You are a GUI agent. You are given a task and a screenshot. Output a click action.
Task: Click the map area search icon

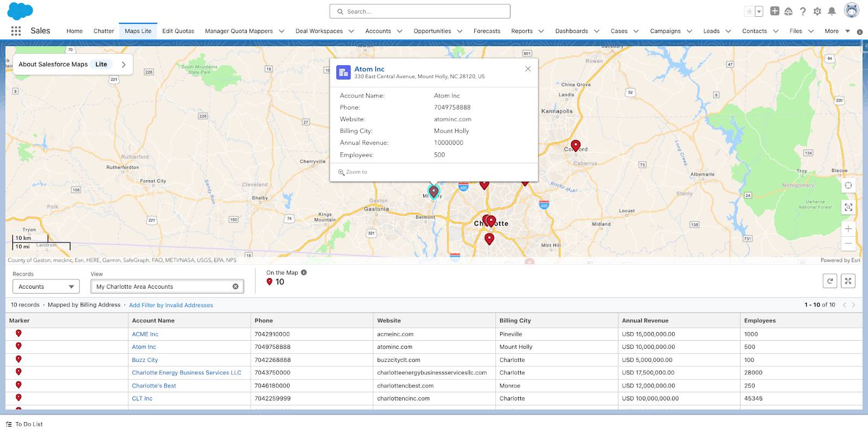[848, 207]
